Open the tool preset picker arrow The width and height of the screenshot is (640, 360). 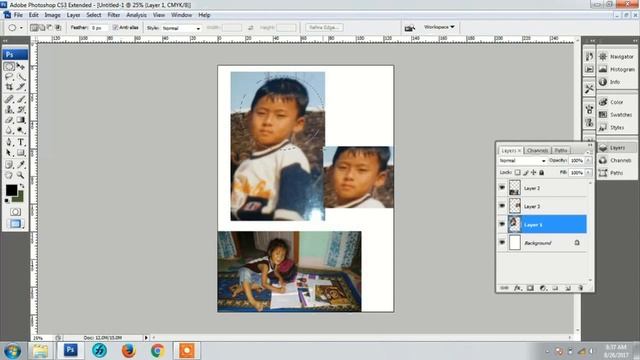21,28
